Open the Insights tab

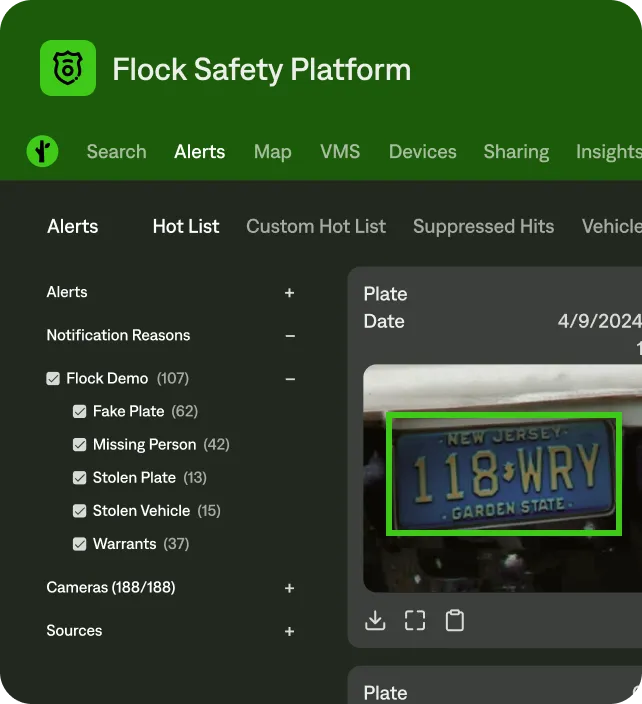[609, 152]
